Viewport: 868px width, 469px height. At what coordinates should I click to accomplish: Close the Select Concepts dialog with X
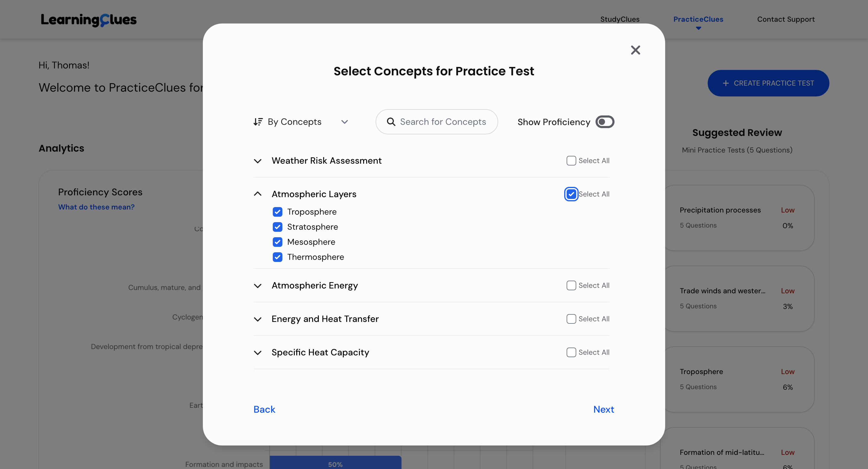click(635, 50)
